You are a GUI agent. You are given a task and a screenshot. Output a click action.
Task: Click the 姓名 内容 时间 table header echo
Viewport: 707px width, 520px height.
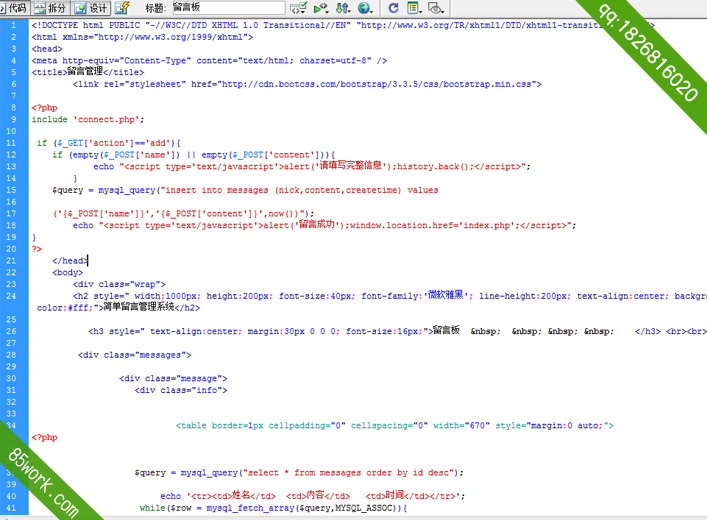tap(312, 496)
